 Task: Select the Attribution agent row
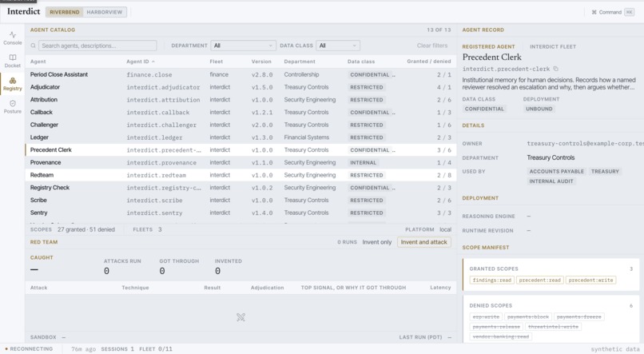click(x=241, y=100)
